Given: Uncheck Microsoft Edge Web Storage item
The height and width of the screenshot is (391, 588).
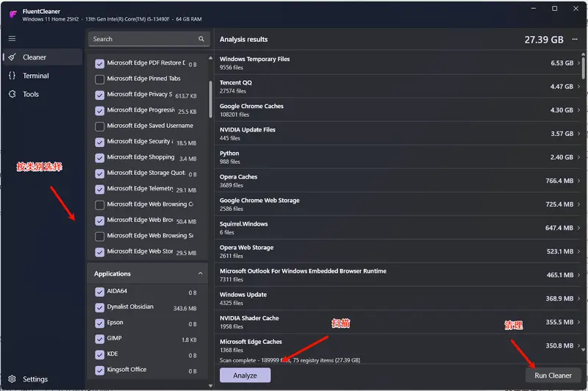Looking at the screenshot, I should [x=99, y=252].
